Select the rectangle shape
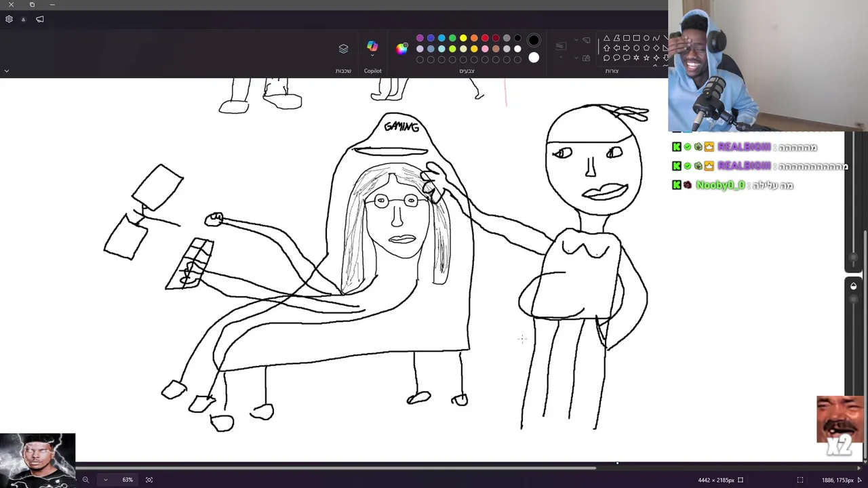Screen dimensions: 868x488 [x=637, y=38]
